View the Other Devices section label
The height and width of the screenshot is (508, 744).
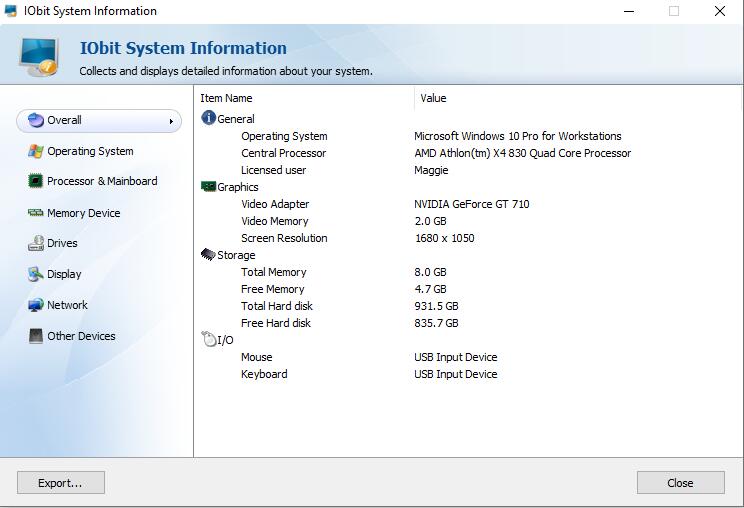81,336
